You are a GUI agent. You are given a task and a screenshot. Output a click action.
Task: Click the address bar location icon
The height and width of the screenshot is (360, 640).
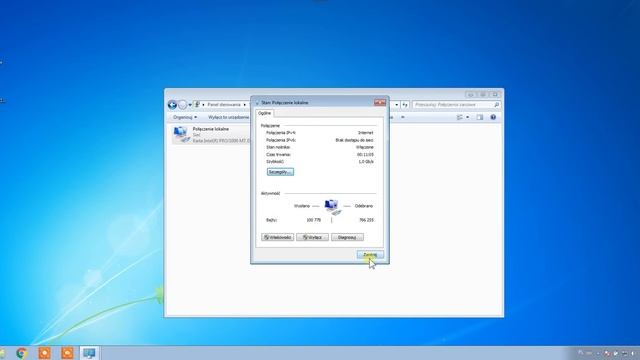[198, 105]
